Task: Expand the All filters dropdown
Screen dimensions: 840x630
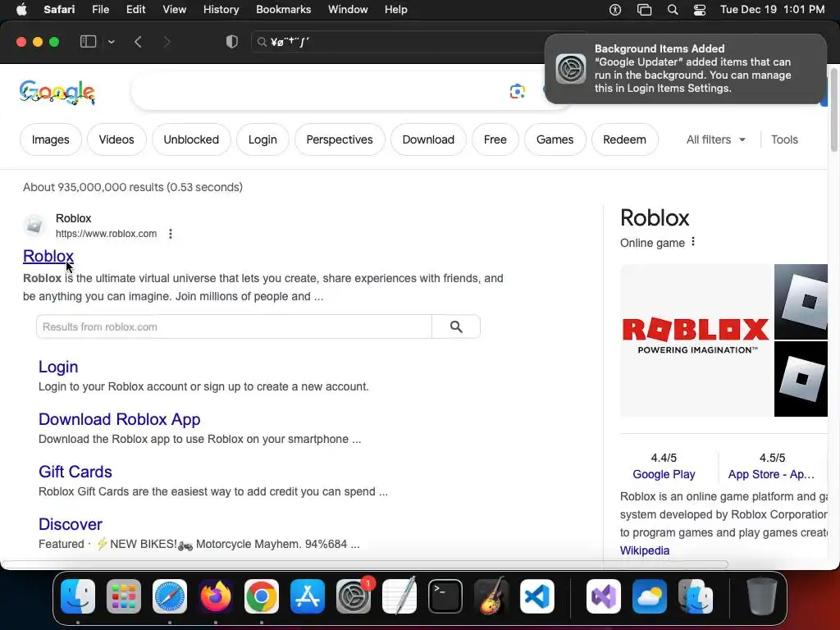Action: tap(715, 139)
